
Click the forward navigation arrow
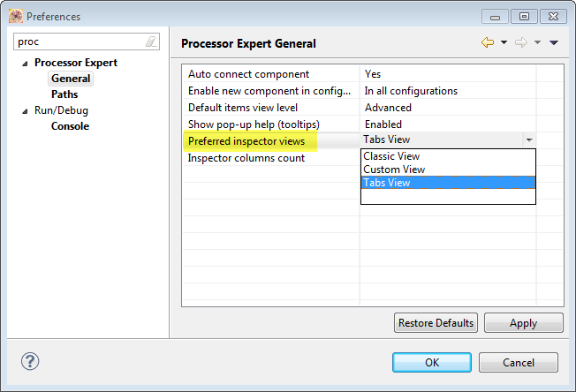pos(522,42)
